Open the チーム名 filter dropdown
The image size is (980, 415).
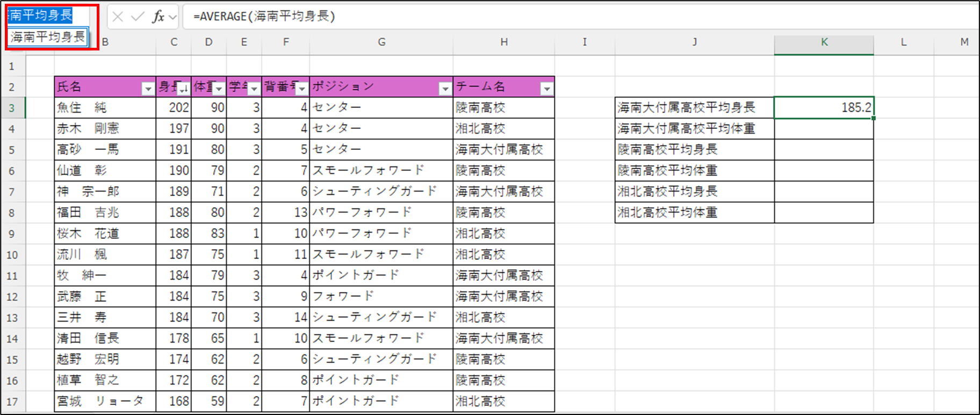(546, 89)
